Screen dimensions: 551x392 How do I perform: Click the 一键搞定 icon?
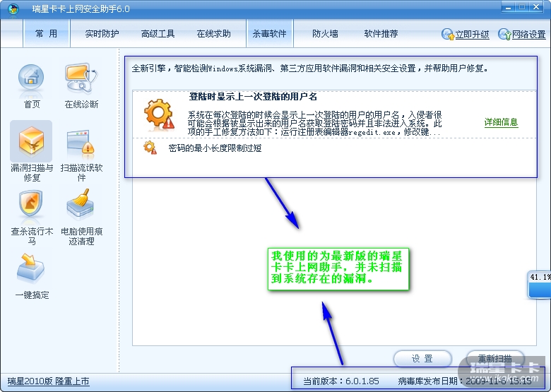[31, 268]
